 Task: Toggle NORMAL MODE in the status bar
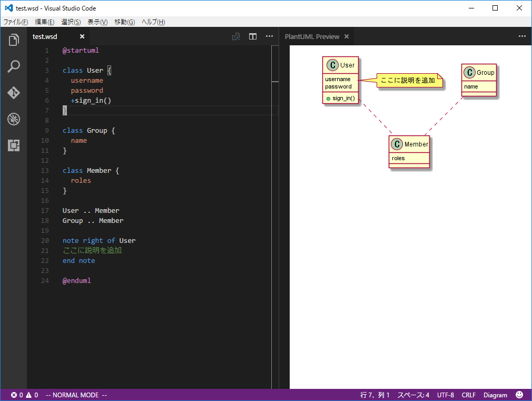pos(76,395)
